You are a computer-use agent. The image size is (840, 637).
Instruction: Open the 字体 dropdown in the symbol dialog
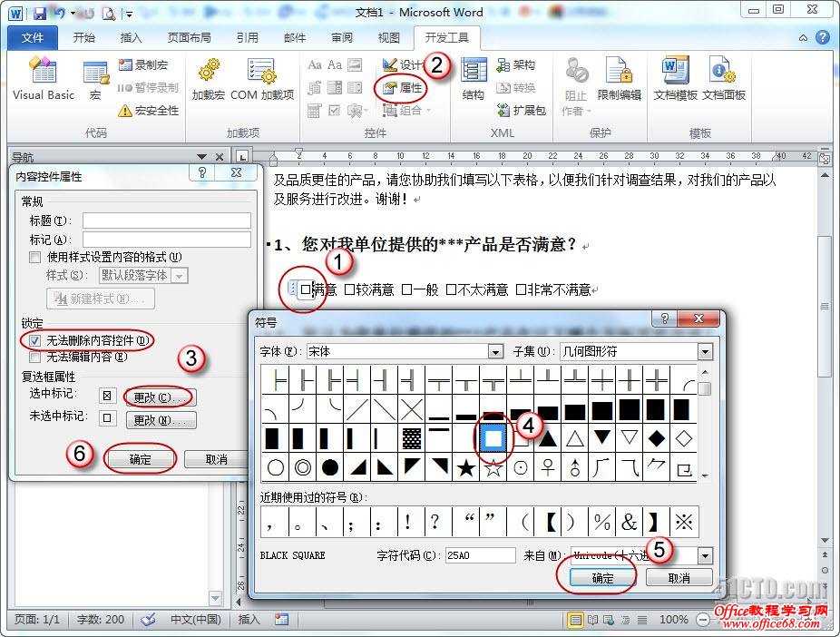point(494,351)
